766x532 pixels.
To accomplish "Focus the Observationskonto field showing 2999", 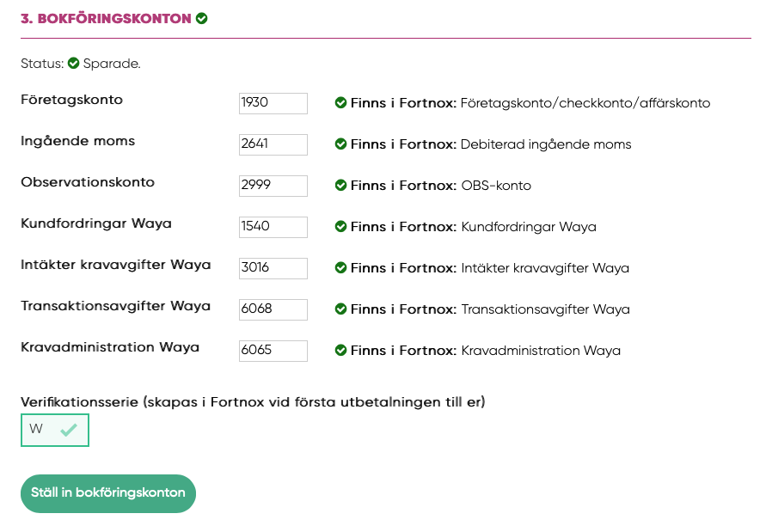I will tap(273, 187).
